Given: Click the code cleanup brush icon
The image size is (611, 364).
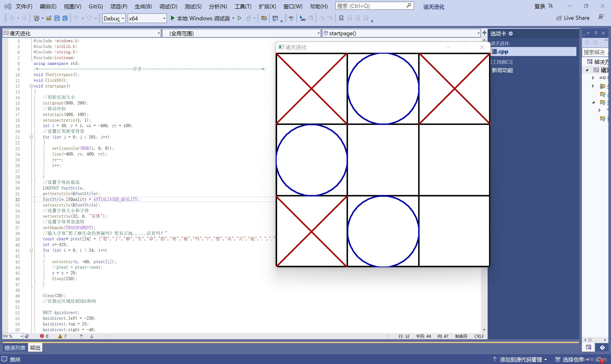Looking at the screenshot, I should pos(27,336).
